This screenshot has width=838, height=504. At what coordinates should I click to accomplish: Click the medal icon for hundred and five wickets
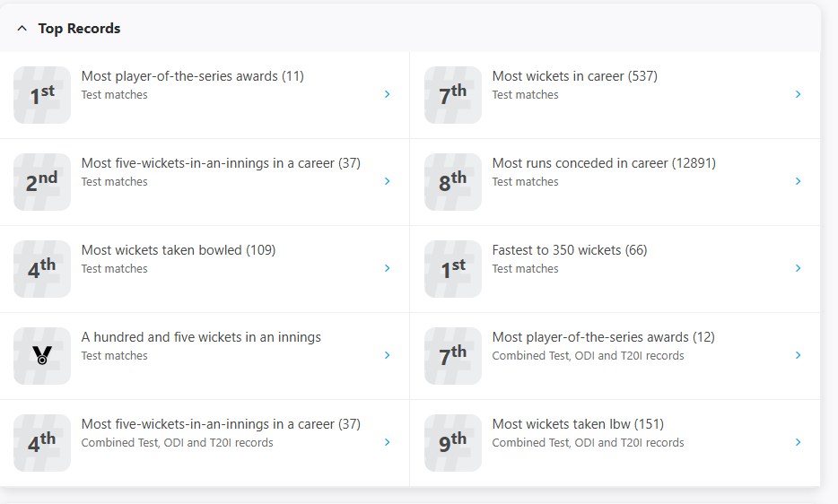tap(42, 356)
